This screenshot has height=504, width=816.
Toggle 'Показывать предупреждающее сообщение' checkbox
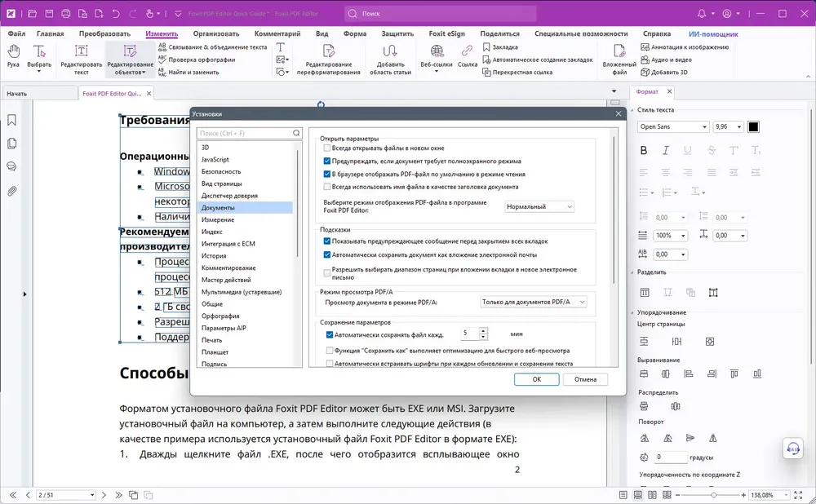[x=327, y=241]
